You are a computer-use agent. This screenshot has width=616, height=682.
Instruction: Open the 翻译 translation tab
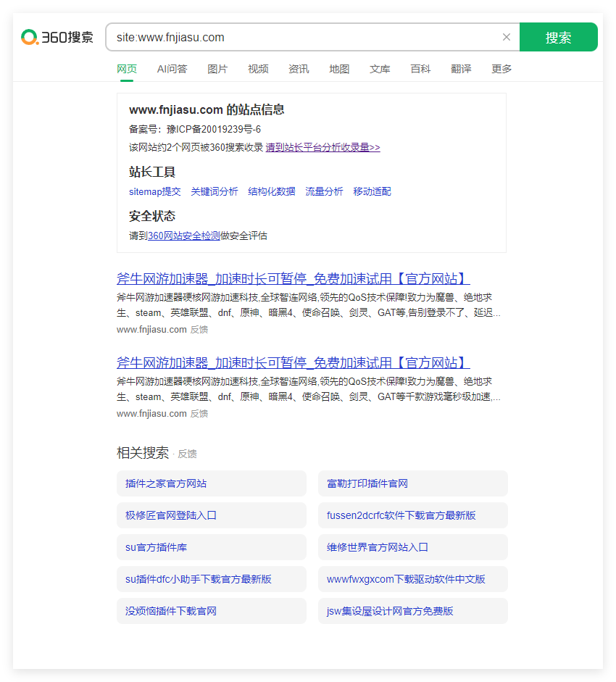coord(461,69)
